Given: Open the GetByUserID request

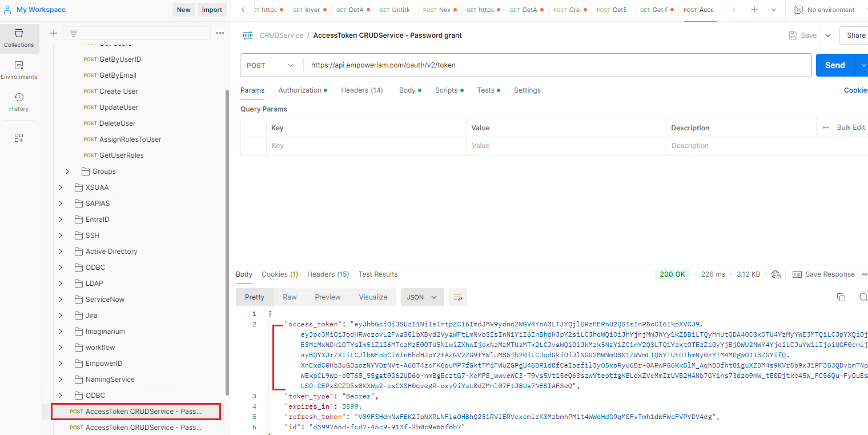Looking at the screenshot, I should coord(120,59).
